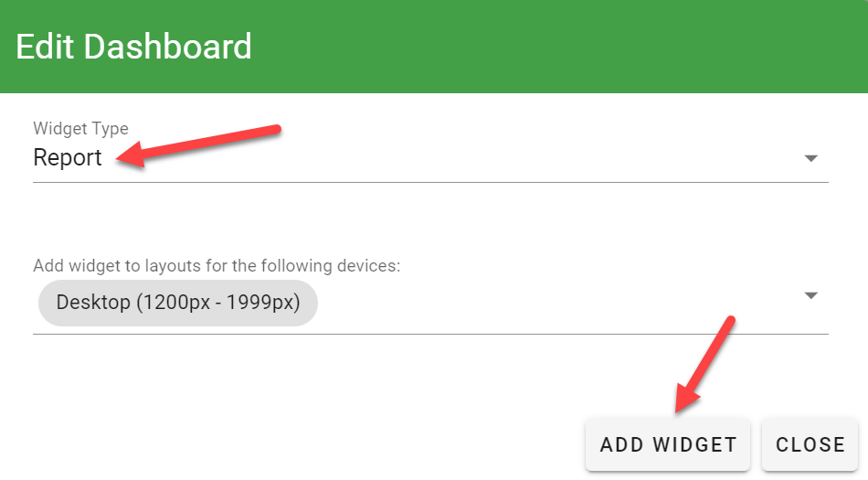The width and height of the screenshot is (868, 480).
Task: Click the tail end of the lower red arrow
Action: click(x=729, y=322)
